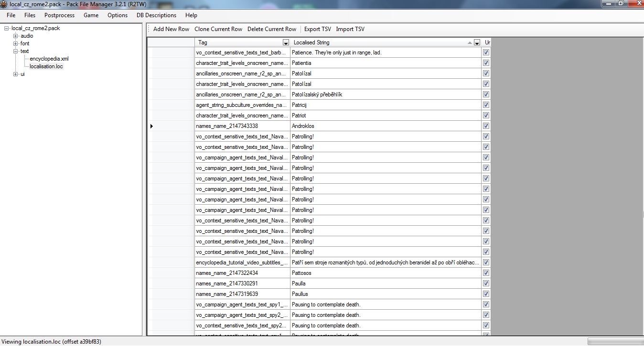Open the DB Descriptions menu
This screenshot has height=346, width=644.
[156, 15]
